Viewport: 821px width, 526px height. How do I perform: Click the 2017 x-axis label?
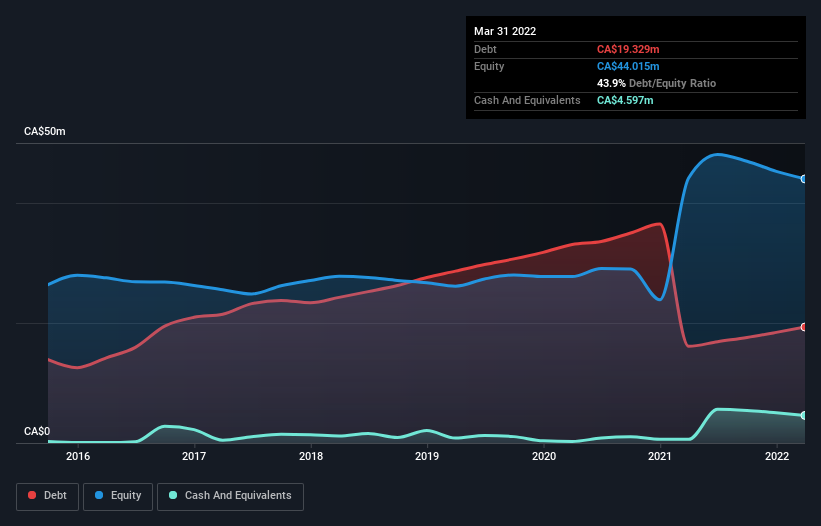[194, 456]
